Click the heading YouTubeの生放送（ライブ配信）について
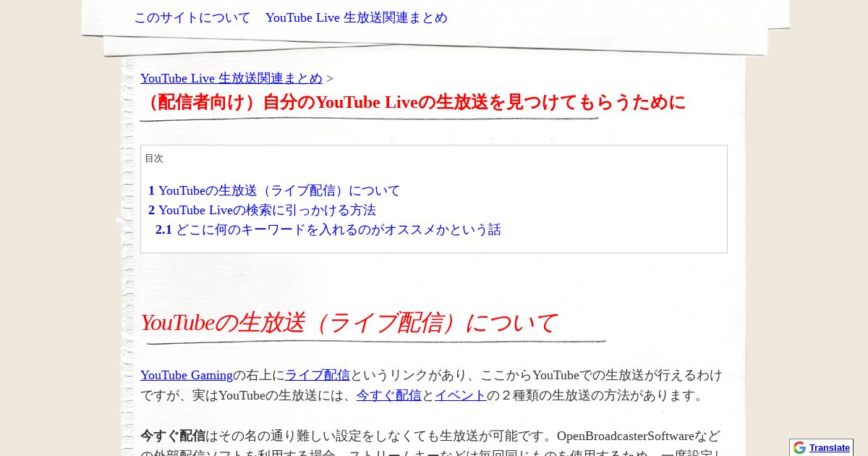This screenshot has height=456, width=868. tap(349, 323)
